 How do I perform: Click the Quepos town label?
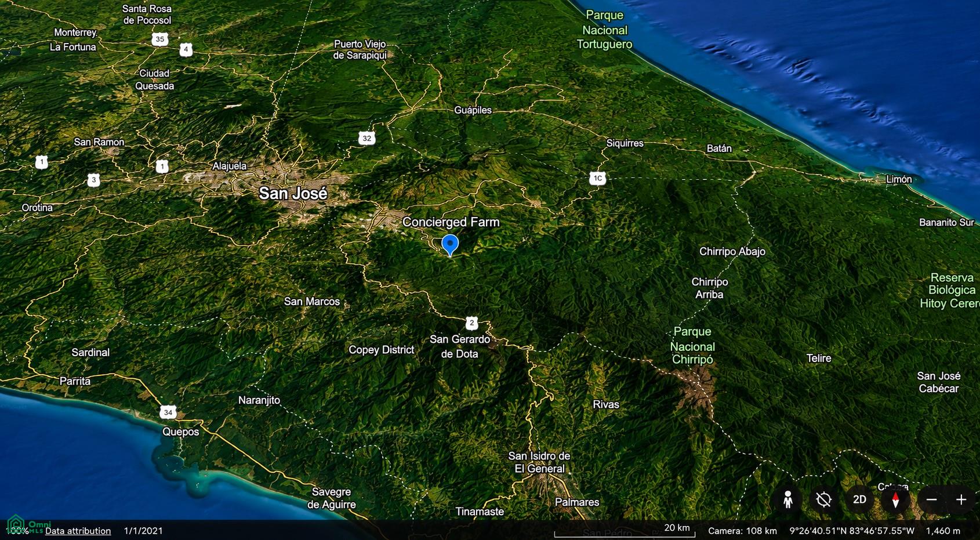pos(180,432)
